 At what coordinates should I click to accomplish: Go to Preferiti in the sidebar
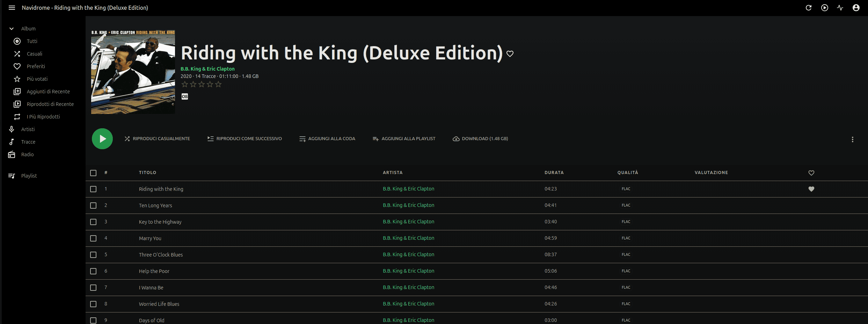coord(36,66)
